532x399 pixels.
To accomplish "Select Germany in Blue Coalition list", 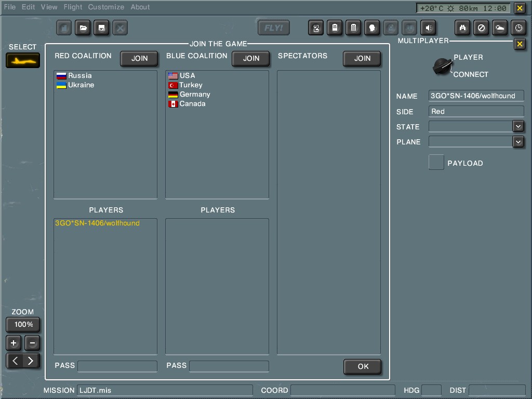I will pos(189,95).
